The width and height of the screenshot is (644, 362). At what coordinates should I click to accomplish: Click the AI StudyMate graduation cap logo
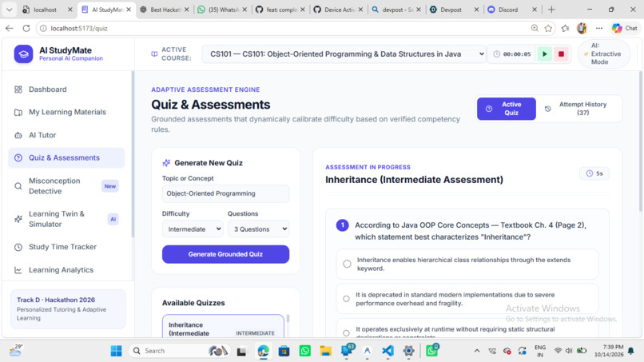[x=23, y=54]
